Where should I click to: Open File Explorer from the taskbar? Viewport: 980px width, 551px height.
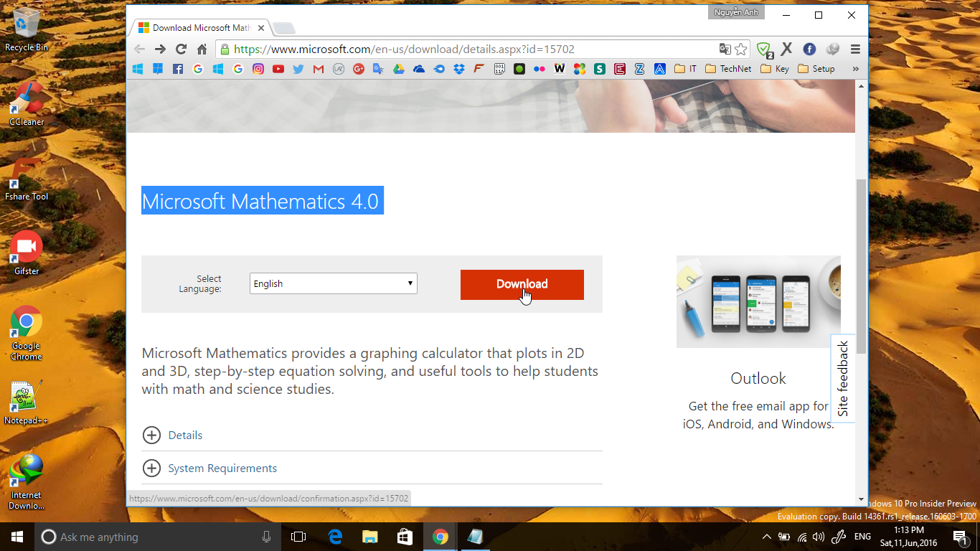pos(369,537)
